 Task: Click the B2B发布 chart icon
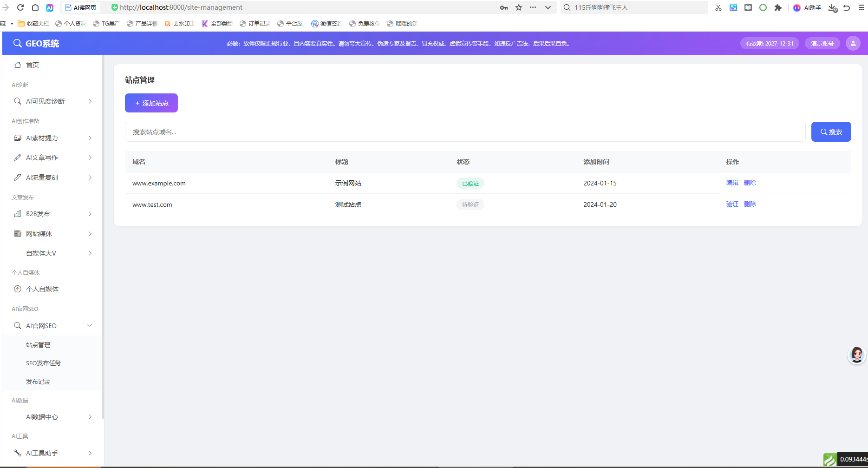tap(18, 214)
